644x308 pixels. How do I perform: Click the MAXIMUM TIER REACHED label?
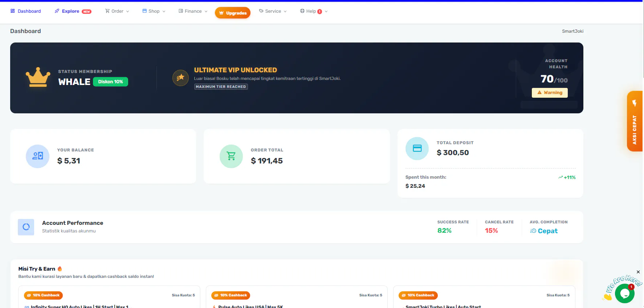(221, 87)
